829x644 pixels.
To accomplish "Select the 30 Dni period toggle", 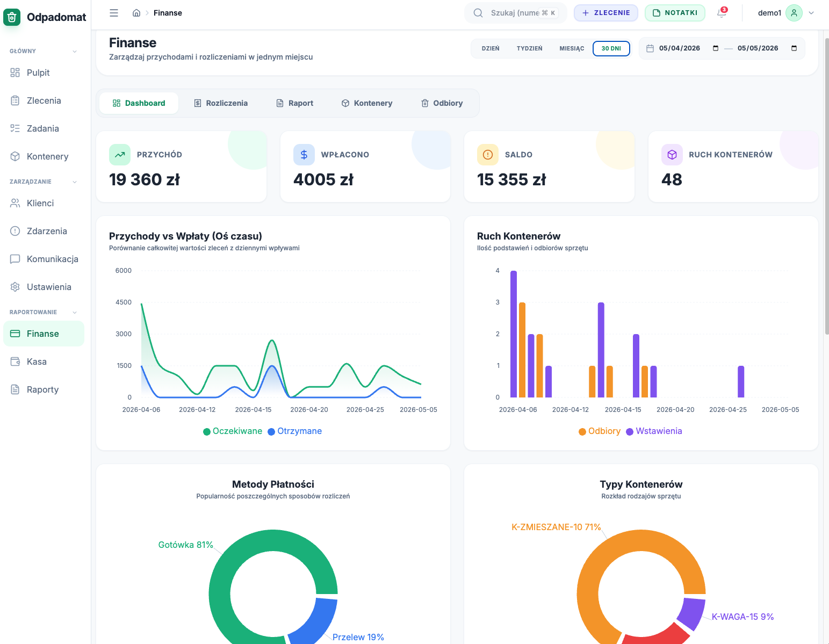I will tap(611, 48).
